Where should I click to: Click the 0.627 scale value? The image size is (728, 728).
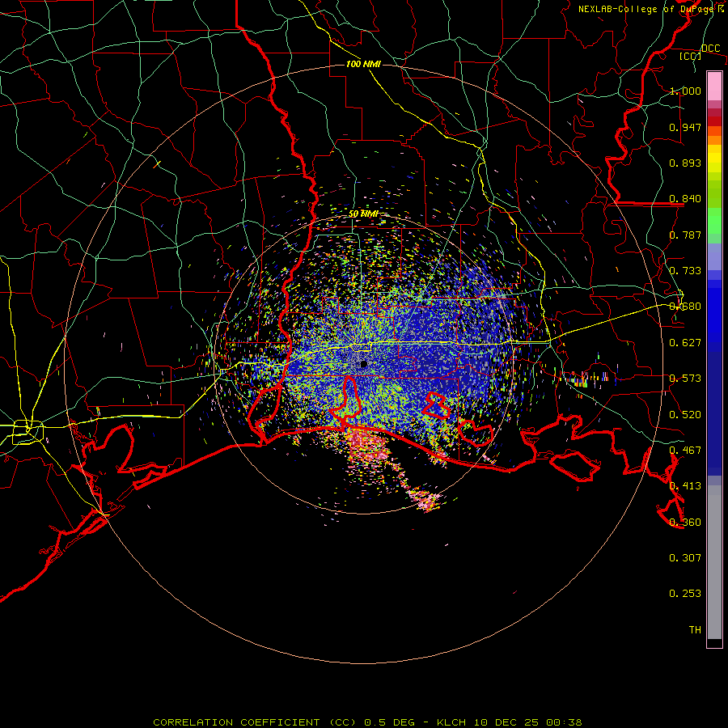685,343
